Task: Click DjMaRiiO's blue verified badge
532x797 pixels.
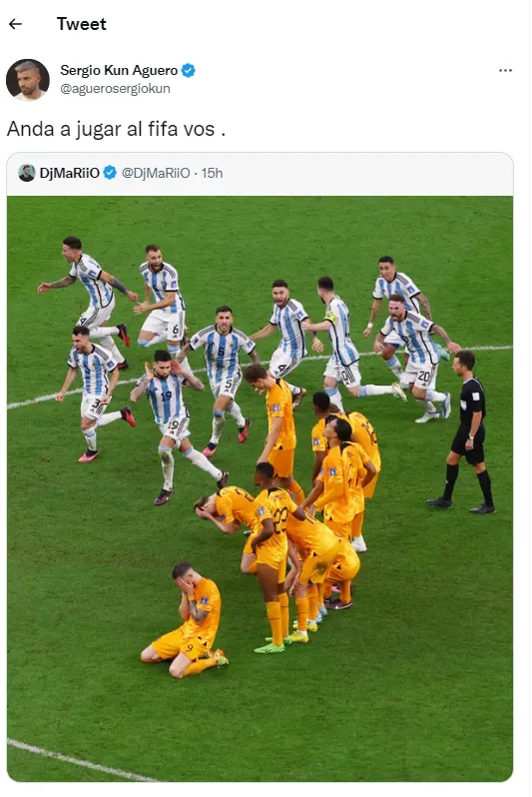Action: click(x=110, y=173)
